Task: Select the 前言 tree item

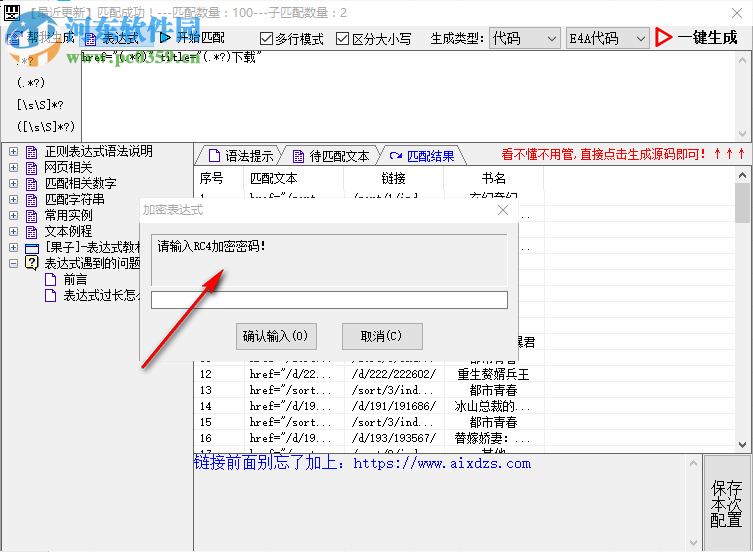Action: 75,280
